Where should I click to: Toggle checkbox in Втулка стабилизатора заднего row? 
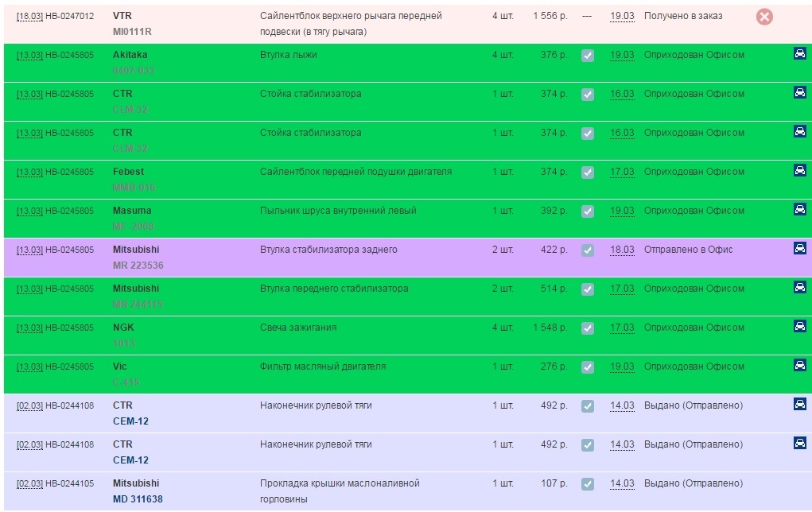click(587, 250)
